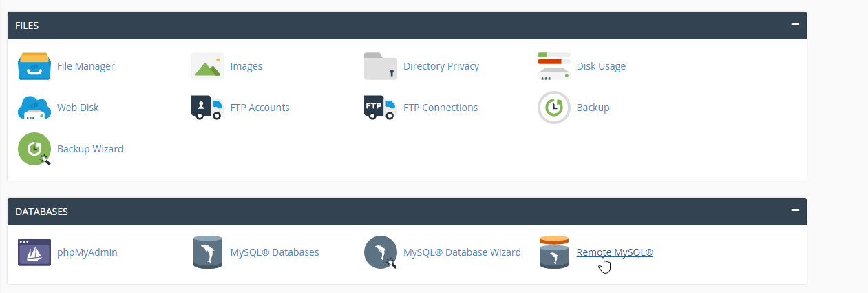Open the FTP Accounts truck icon

208,108
